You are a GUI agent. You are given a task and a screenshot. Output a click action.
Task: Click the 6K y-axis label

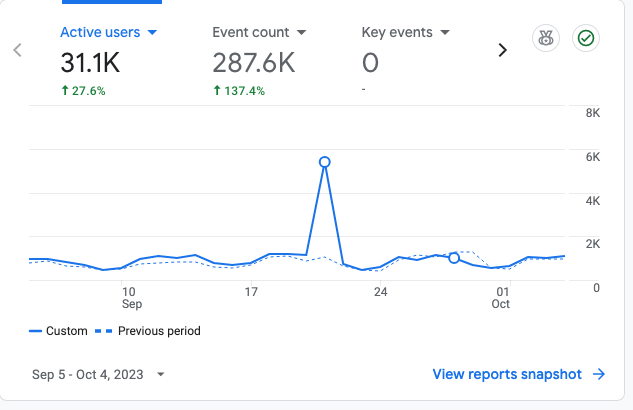(x=593, y=157)
